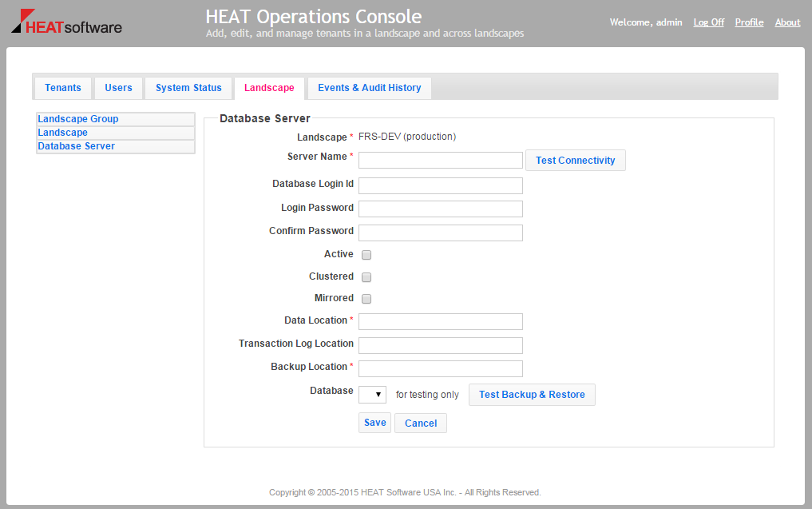Screen dimensions: 812x509
Task: Click Test Backup & Restore button
Action: click(x=532, y=395)
